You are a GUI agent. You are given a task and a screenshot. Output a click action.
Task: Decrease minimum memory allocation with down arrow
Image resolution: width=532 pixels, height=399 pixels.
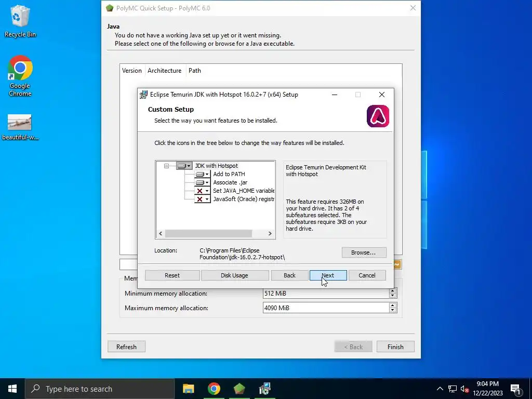(x=393, y=296)
